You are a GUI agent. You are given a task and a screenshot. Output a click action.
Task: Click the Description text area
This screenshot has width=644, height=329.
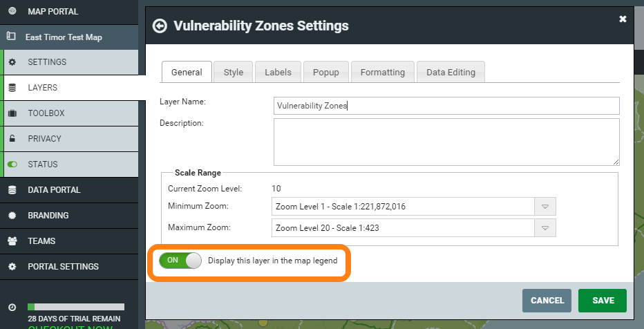coord(446,142)
